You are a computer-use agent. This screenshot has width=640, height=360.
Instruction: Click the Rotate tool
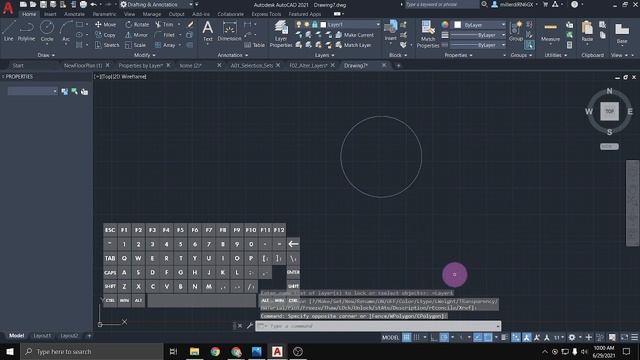[x=137, y=24]
